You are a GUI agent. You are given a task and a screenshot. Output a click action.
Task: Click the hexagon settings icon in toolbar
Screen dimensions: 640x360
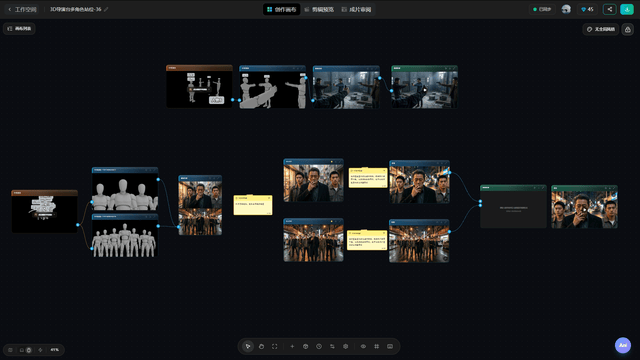pos(346,347)
